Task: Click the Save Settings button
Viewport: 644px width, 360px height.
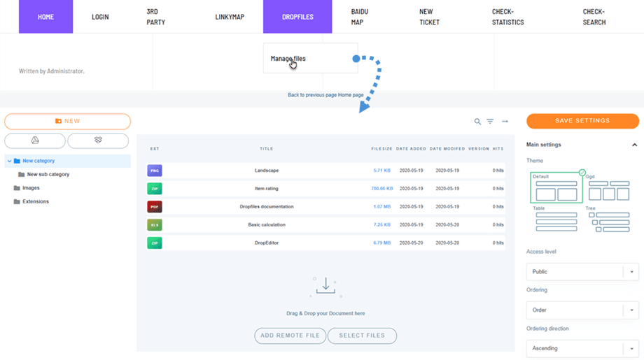Action: (x=582, y=121)
